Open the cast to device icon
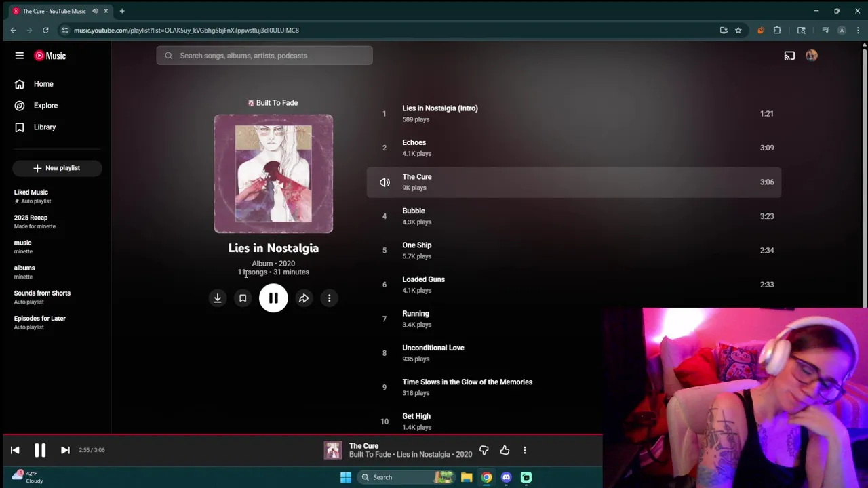 pyautogui.click(x=789, y=56)
